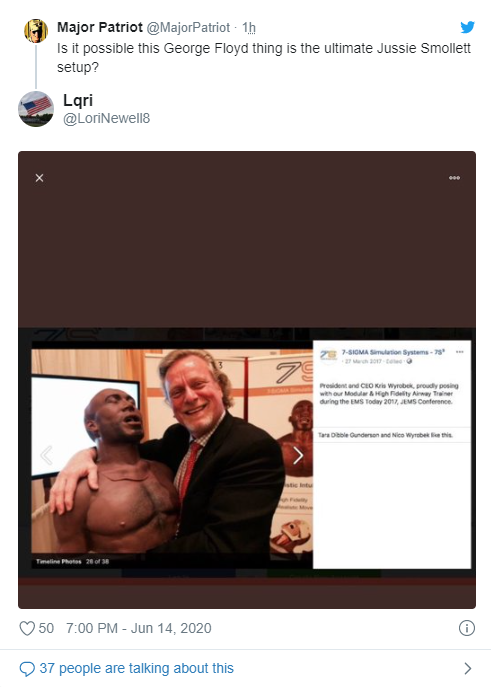Viewport: 491px width, 687px height.
Task: Click the Lqri display name
Action: pos(78,100)
